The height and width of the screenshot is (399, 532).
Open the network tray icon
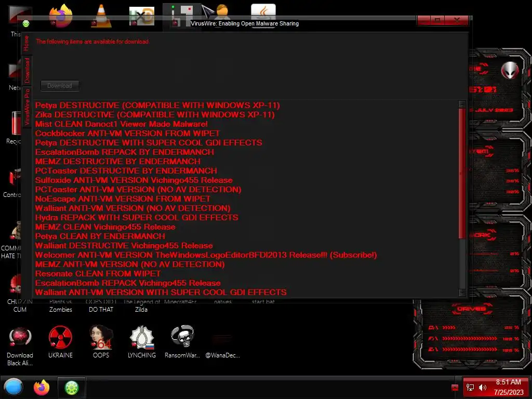point(470,387)
